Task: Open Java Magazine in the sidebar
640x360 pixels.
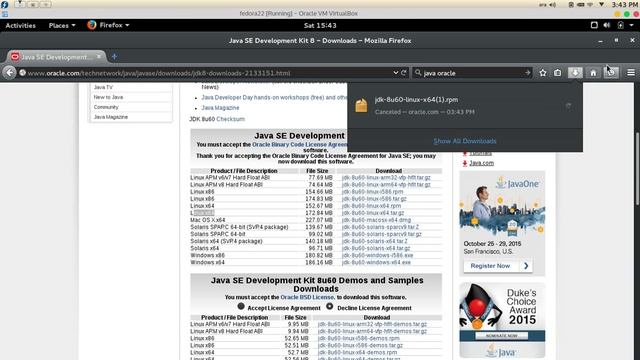Action: point(111,117)
